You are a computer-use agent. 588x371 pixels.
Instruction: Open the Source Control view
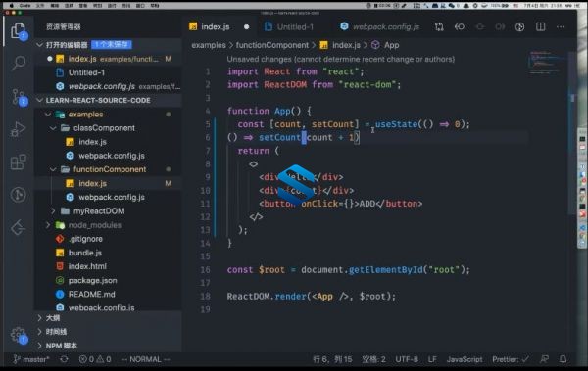(x=18, y=97)
